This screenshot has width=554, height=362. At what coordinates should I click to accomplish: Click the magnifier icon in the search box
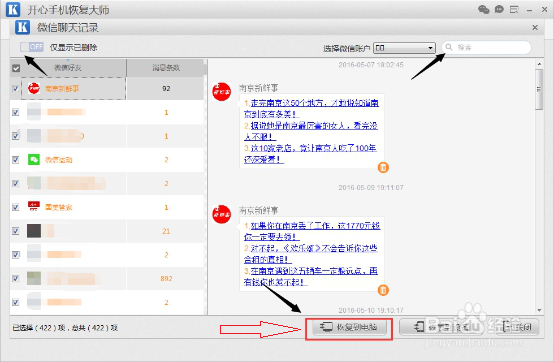click(x=449, y=47)
